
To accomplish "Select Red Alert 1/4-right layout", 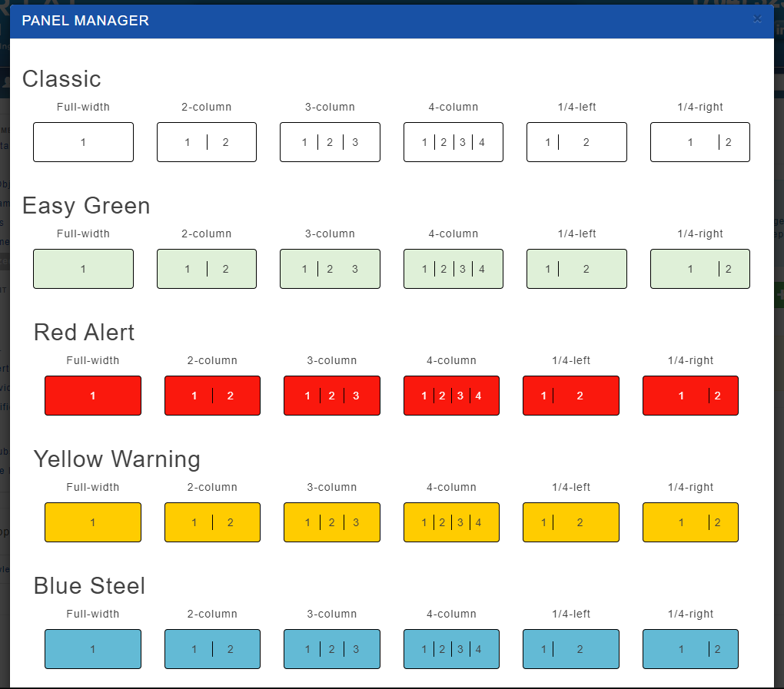I will click(690, 396).
